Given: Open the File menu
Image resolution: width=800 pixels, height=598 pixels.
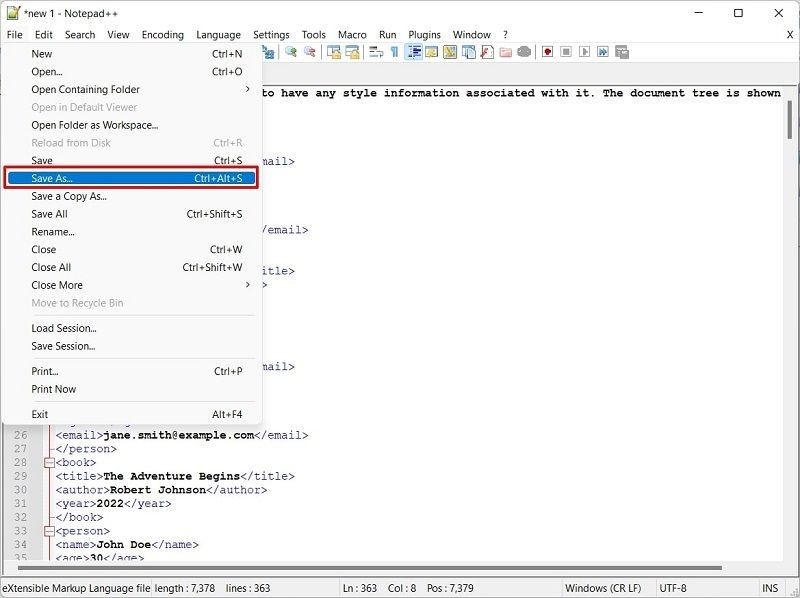Looking at the screenshot, I should pyautogui.click(x=14, y=35).
